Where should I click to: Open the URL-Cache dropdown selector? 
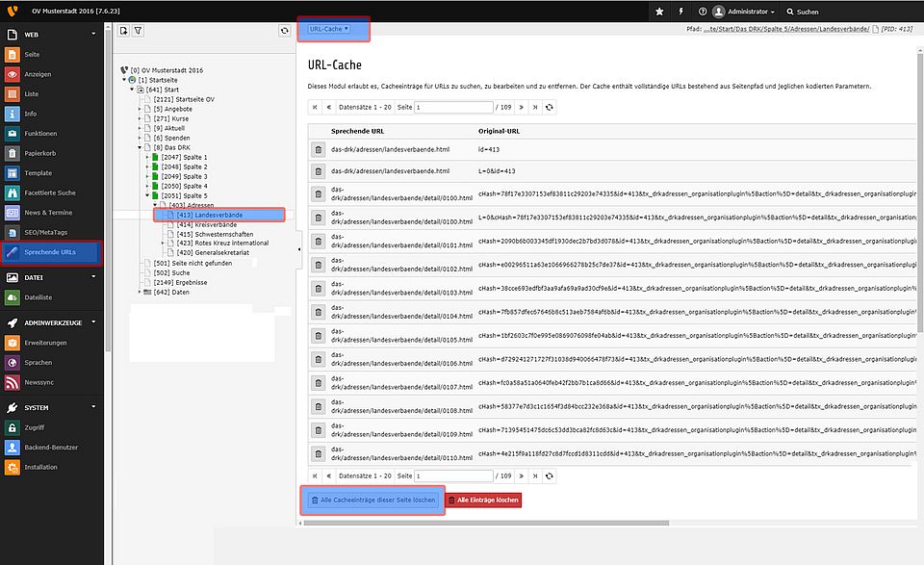pyautogui.click(x=327, y=29)
